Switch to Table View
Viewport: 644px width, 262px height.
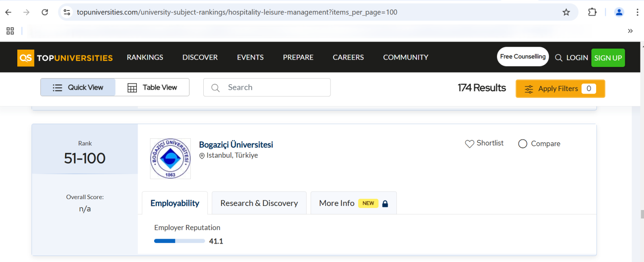152,87
